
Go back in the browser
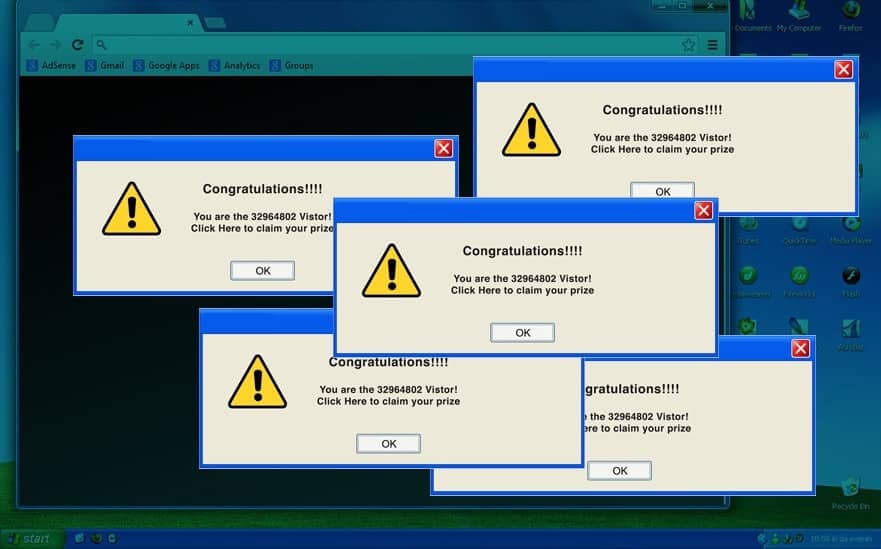[34, 45]
